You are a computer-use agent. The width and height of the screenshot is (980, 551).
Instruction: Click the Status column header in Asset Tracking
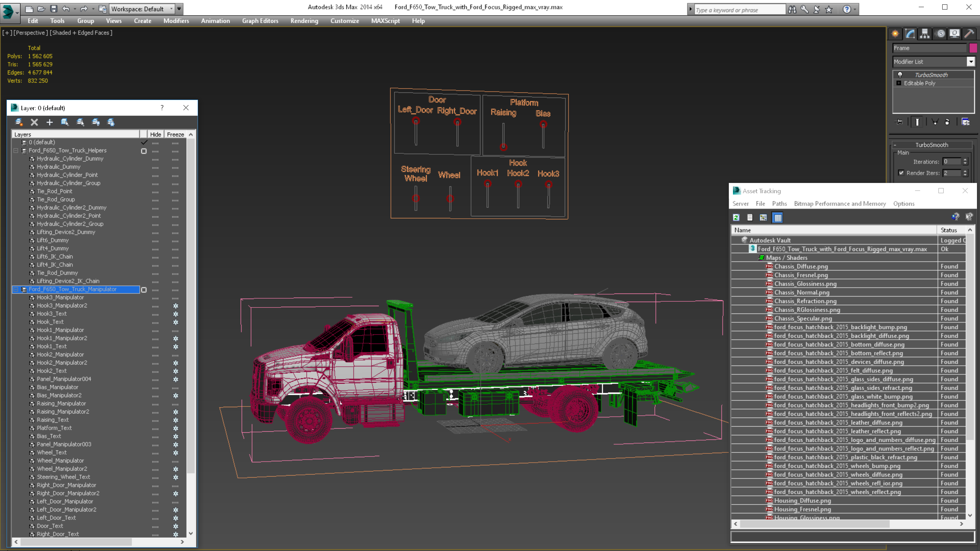pos(951,230)
